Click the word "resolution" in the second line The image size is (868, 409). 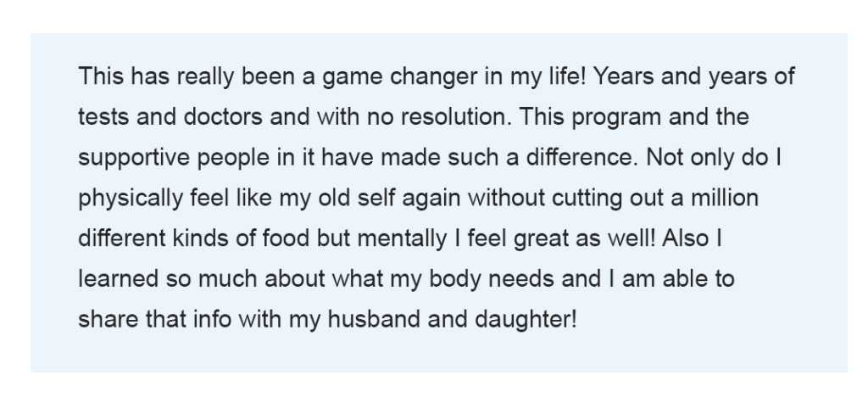pyautogui.click(x=453, y=117)
